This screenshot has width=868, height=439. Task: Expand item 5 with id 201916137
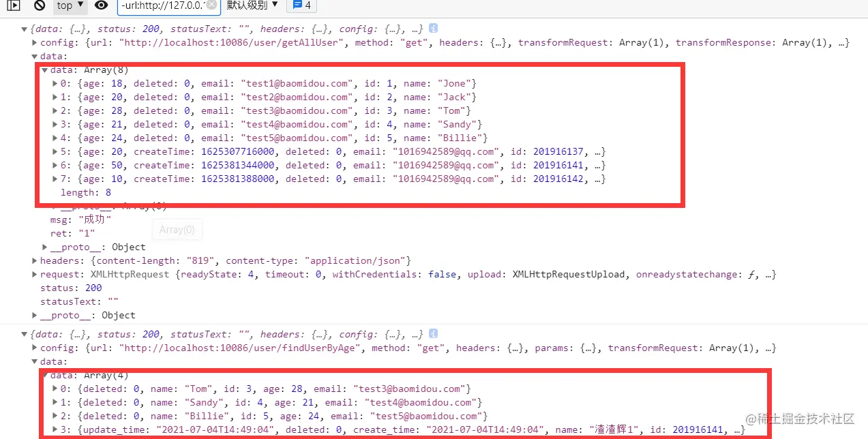pos(56,151)
